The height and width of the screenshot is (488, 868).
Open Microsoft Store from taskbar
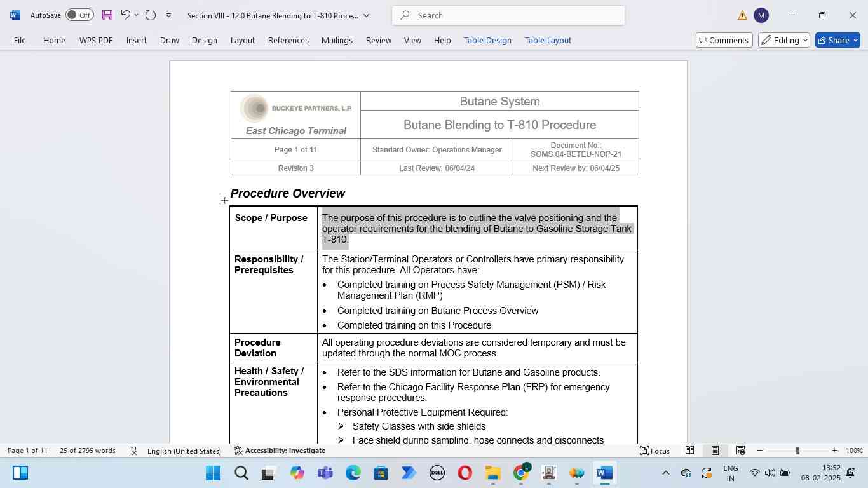[x=381, y=473]
